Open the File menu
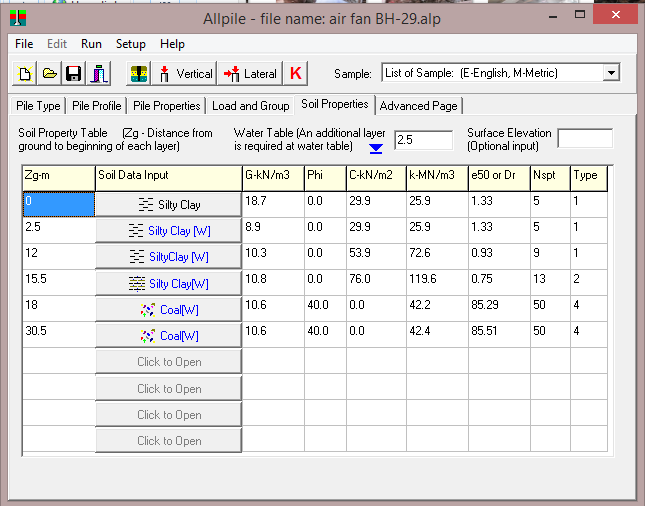The width and height of the screenshot is (645, 506). (x=24, y=44)
